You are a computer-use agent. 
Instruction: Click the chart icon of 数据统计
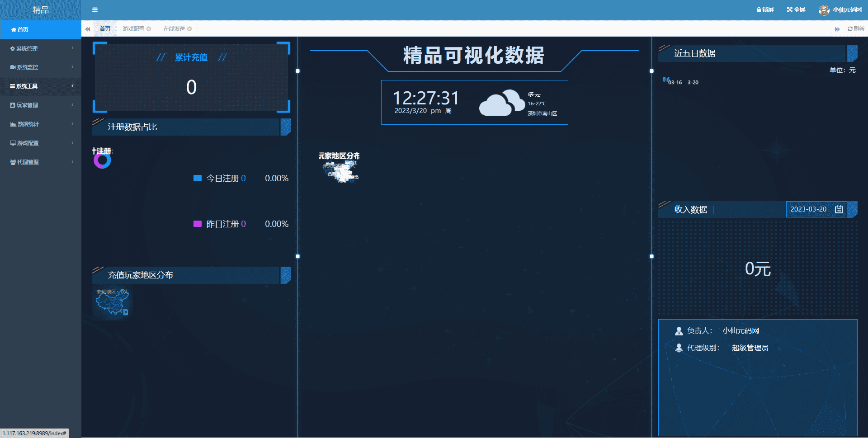(13, 124)
